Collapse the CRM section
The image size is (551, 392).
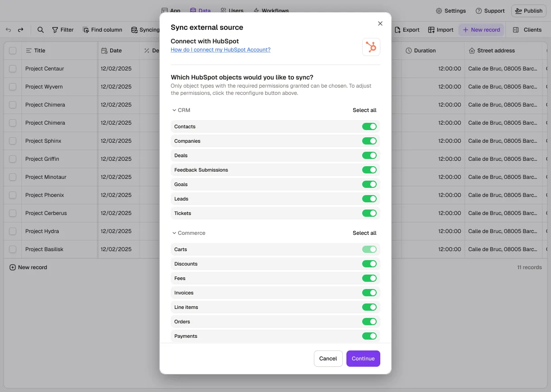[x=181, y=110]
